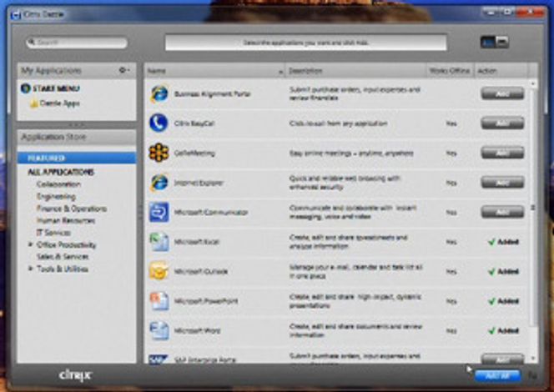Open the IT Services category
The height and width of the screenshot is (392, 554).
pos(53,233)
